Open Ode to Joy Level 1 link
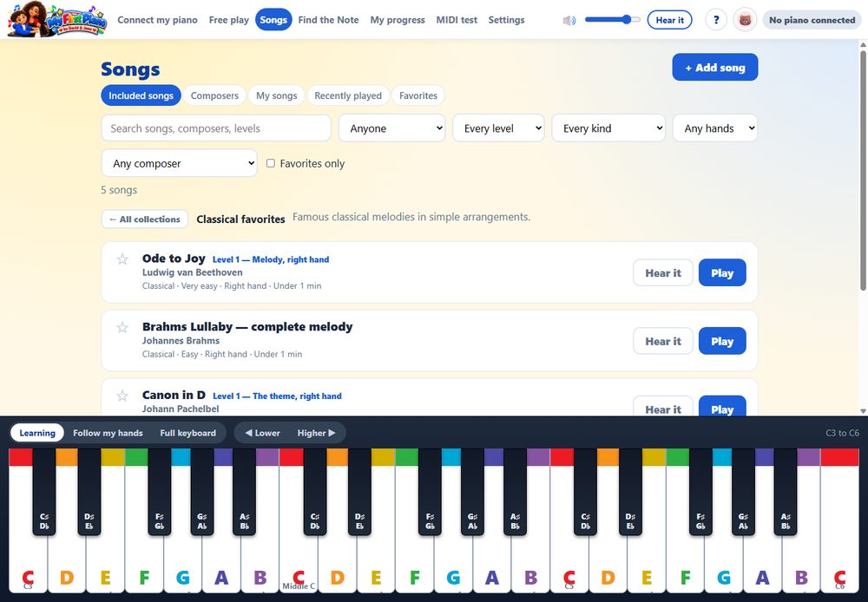This screenshot has width=868, height=602. (x=271, y=259)
